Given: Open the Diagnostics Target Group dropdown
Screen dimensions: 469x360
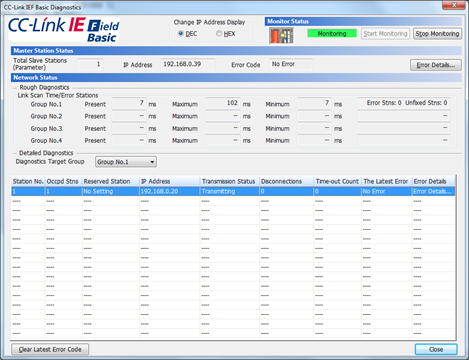Looking at the screenshot, I should pyautogui.click(x=126, y=162).
